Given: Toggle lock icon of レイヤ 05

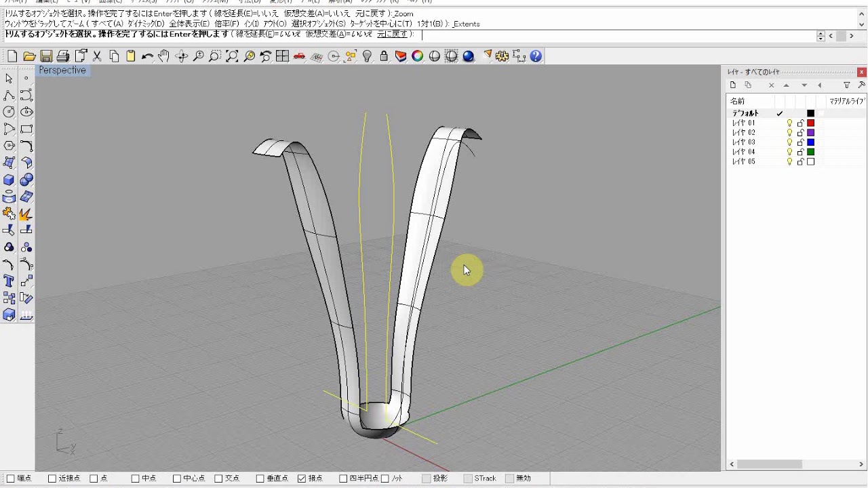Looking at the screenshot, I should pos(800,162).
